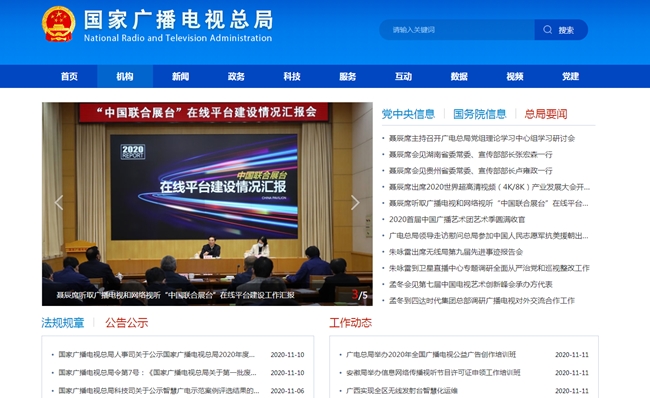Viewport: 650px width, 398px height.
Task: Switch to the 党中央信息 tab
Action: pos(408,114)
